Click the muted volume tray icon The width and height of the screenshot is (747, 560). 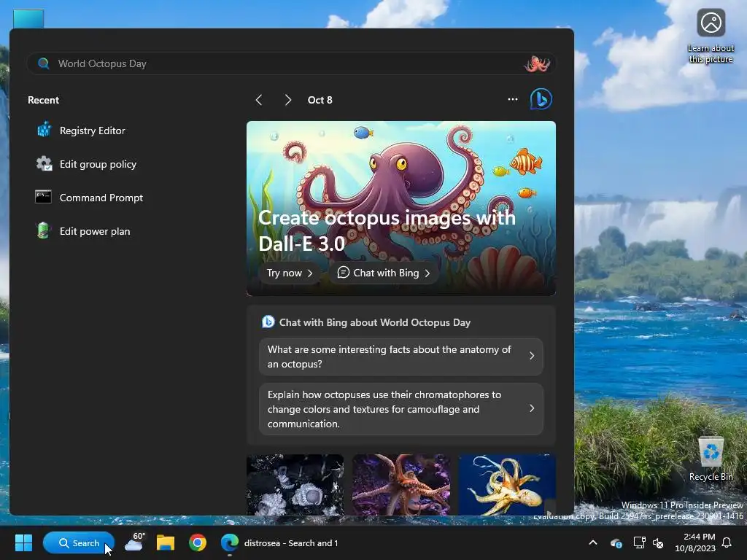659,542
